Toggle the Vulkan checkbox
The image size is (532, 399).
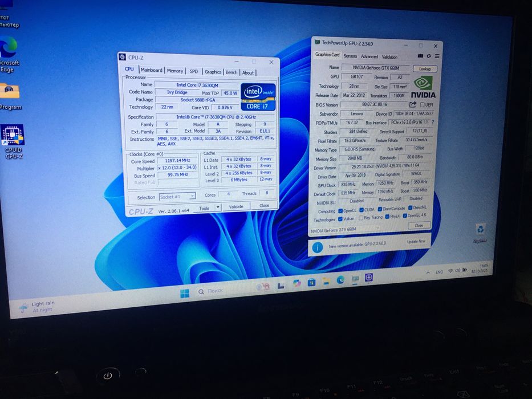click(340, 219)
